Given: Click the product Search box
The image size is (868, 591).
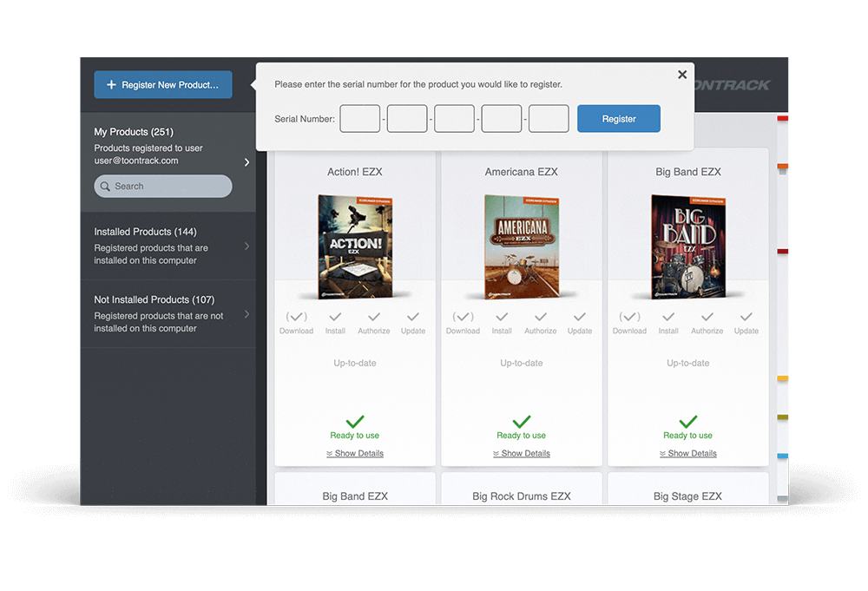Looking at the screenshot, I should coord(163,186).
